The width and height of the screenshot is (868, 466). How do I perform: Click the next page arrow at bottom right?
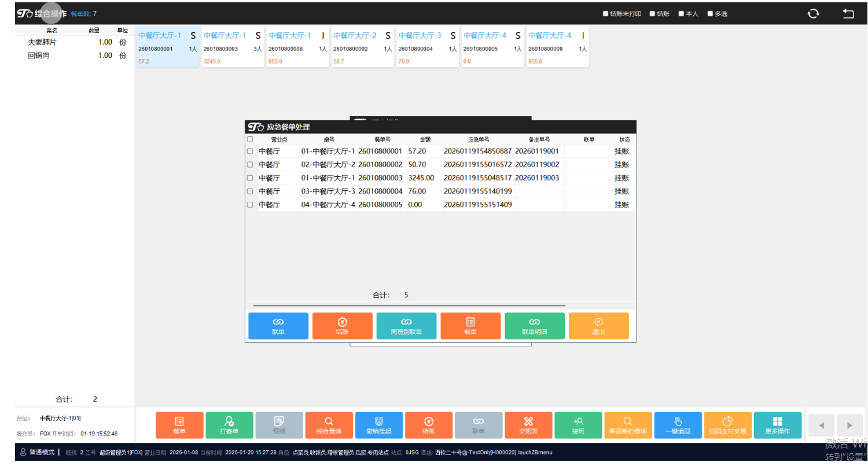849,425
